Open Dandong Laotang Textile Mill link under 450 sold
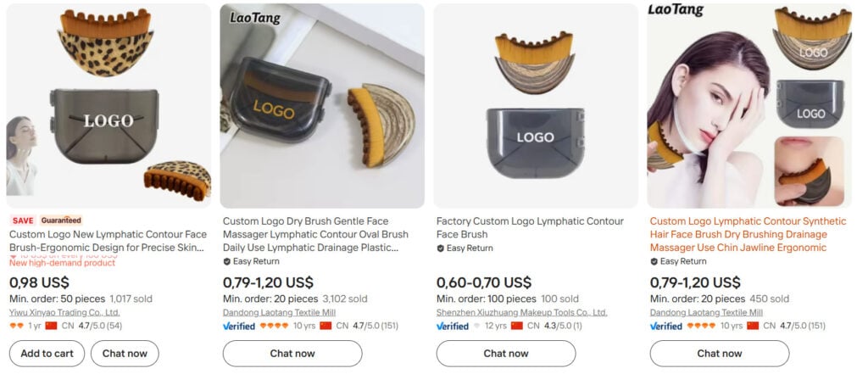Screen dimensions: 868x374 pos(706,312)
